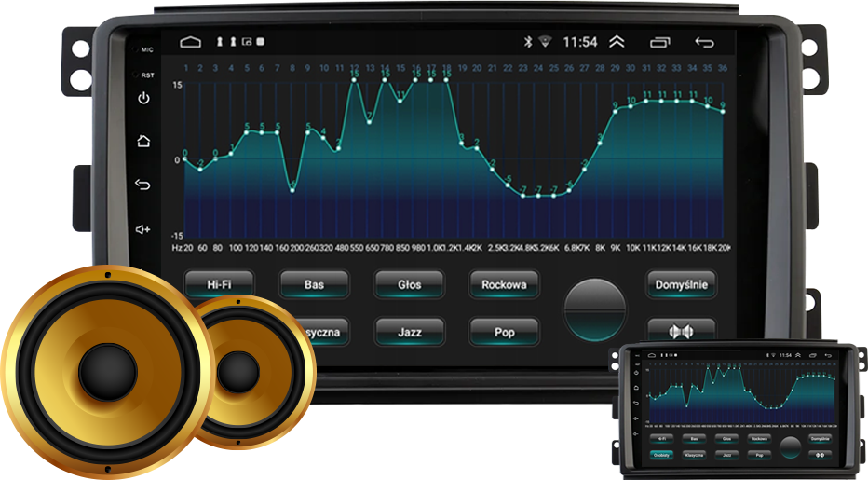
Task: Click the '8K' frequency label
Action: (x=600, y=248)
